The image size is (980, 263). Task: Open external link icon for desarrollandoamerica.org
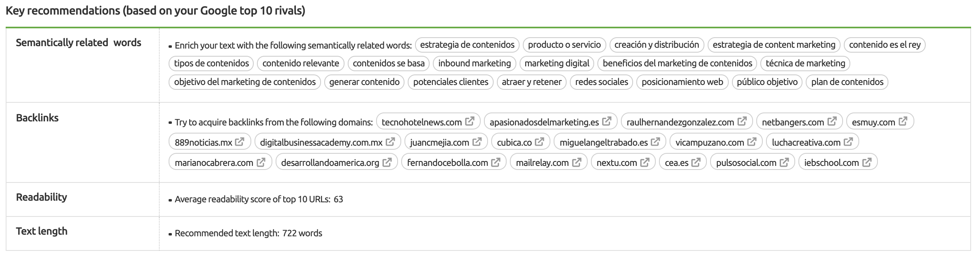[387, 163]
